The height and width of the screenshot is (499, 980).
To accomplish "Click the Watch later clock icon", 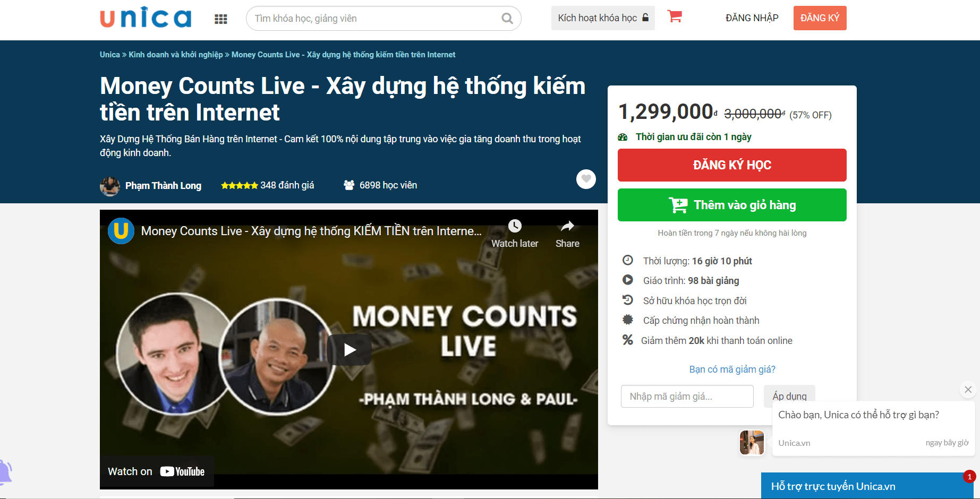I will coord(515,226).
